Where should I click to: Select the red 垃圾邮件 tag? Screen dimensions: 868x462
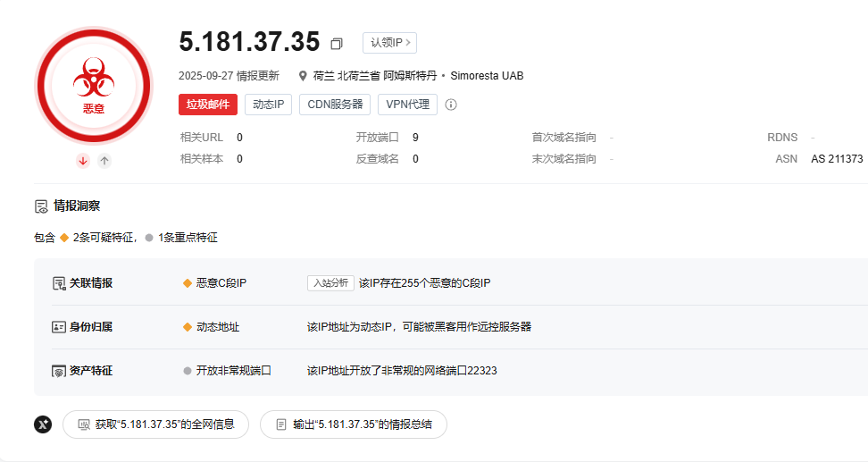[x=208, y=105]
